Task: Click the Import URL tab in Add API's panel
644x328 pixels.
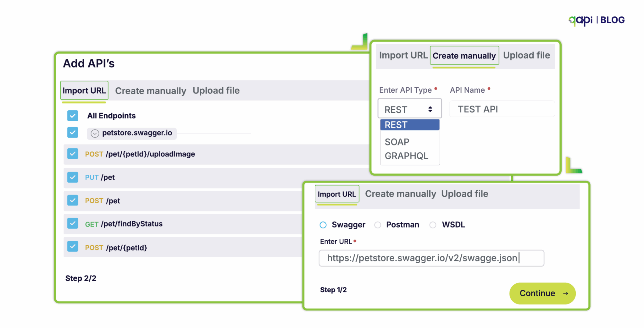Action: tap(84, 90)
